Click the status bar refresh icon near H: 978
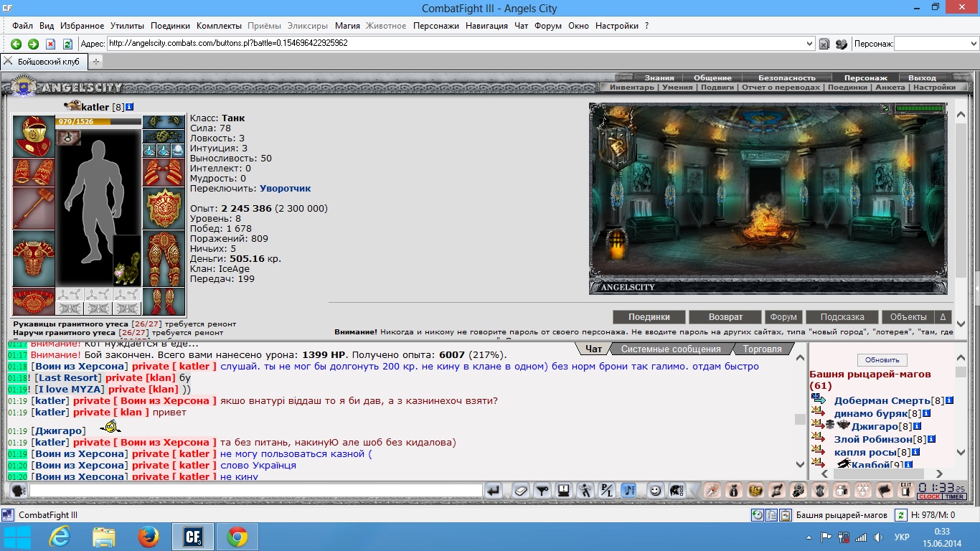Screen dimensions: 980x551 pos(901,515)
